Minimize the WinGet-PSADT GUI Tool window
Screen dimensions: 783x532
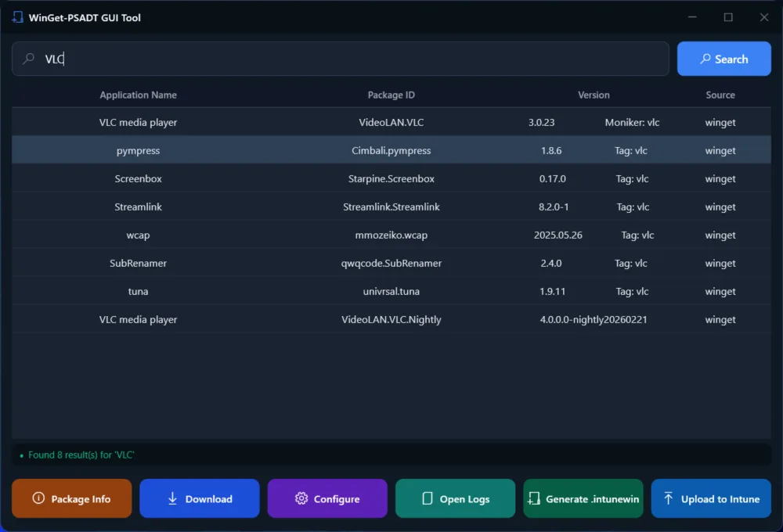[x=692, y=17]
